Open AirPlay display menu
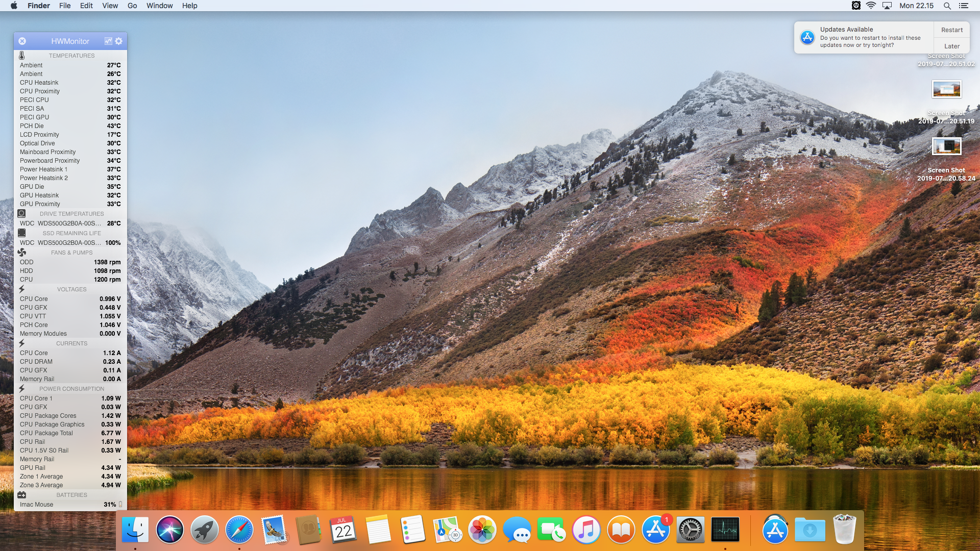Screen dimensions: 980x551 pyautogui.click(x=887, y=6)
